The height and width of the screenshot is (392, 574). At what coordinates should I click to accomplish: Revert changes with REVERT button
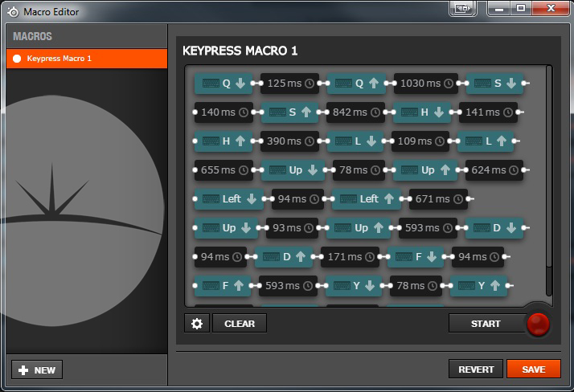coord(476,369)
